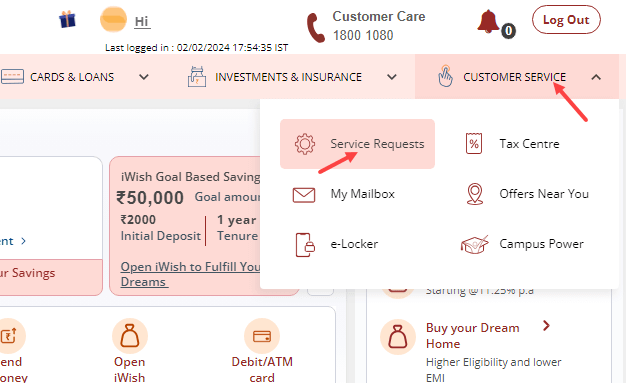Viewport: 626px width, 383px height.
Task: Click the Customer Care phone icon
Action: pos(315,28)
